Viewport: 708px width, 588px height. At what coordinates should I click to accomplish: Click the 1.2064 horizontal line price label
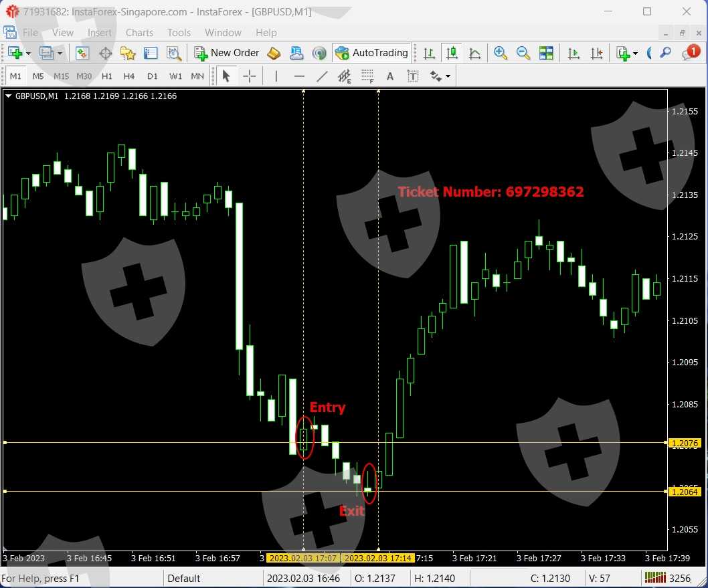point(685,492)
